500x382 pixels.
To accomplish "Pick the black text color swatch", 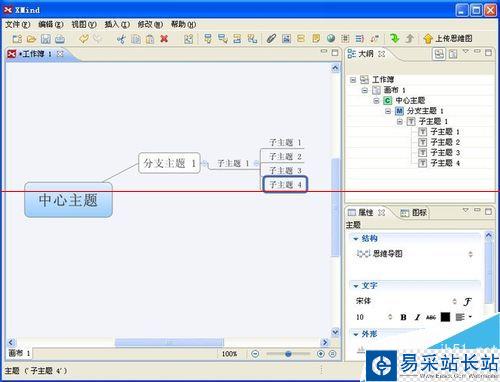I will coord(445,317).
